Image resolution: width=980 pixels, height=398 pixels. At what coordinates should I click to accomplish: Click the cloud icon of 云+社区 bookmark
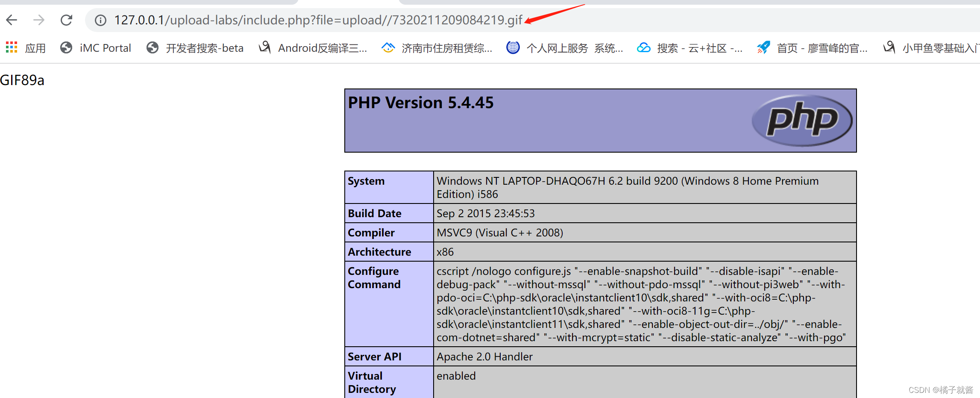pos(643,47)
